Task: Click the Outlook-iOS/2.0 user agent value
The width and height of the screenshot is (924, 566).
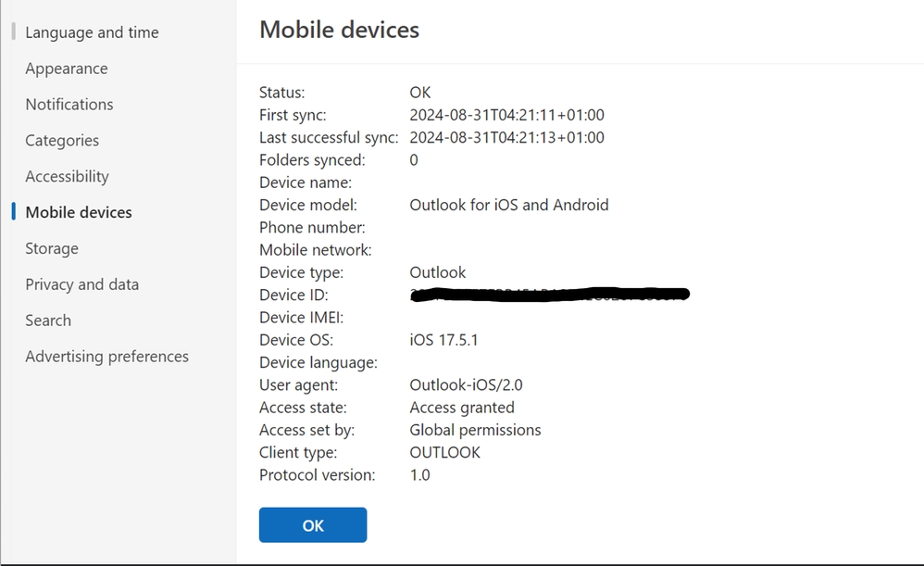Action: point(470,384)
